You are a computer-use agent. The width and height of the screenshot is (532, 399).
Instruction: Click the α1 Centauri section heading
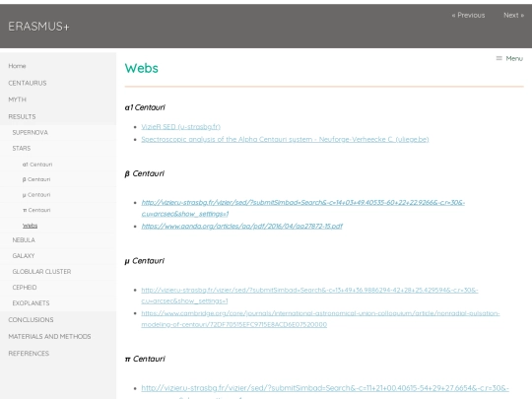(x=145, y=107)
